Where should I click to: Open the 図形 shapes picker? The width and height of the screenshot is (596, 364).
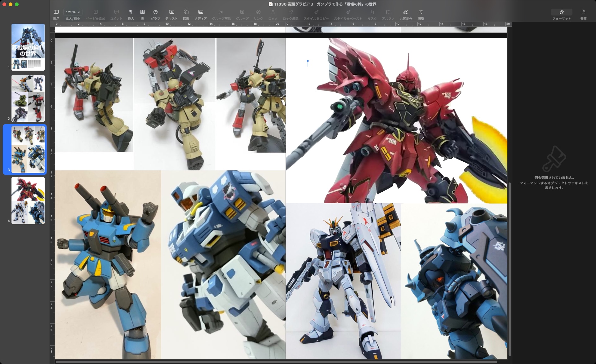coord(186,12)
